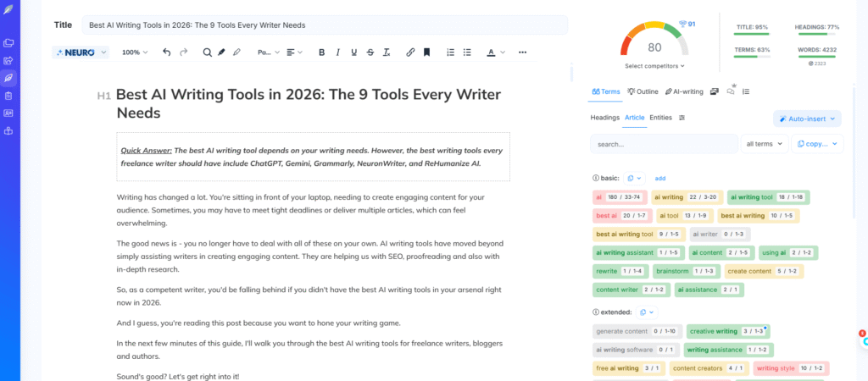
Task: Switch to the Entities tab
Action: tap(660, 118)
